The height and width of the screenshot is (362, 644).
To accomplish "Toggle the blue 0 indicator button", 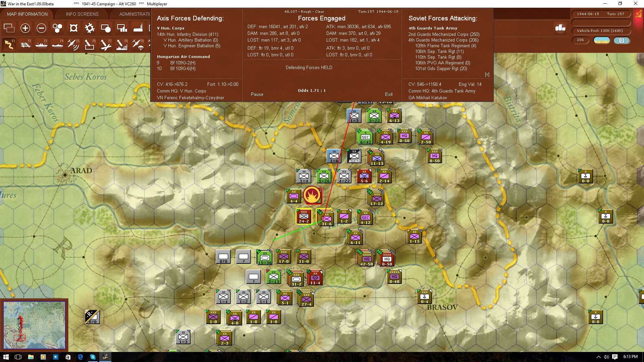I will click(x=622, y=40).
